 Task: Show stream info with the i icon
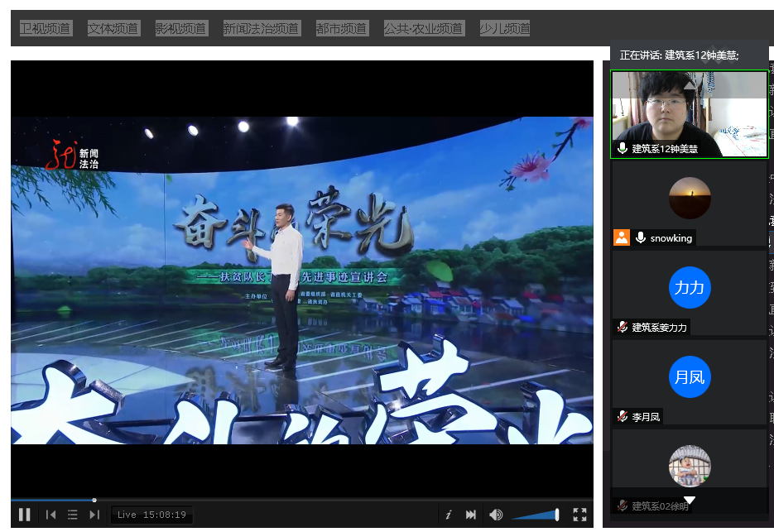448,515
